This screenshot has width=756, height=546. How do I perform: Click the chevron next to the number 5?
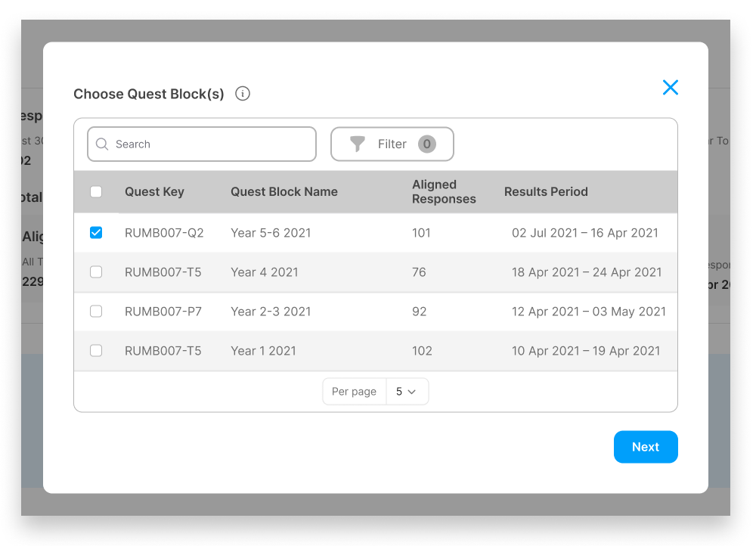pyautogui.click(x=415, y=391)
